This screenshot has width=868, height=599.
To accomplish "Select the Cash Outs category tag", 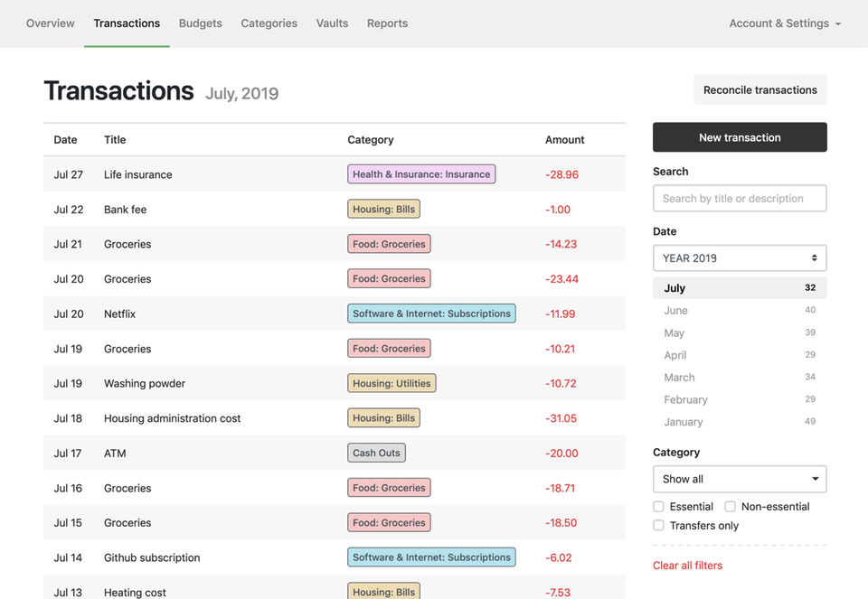I will [376, 453].
